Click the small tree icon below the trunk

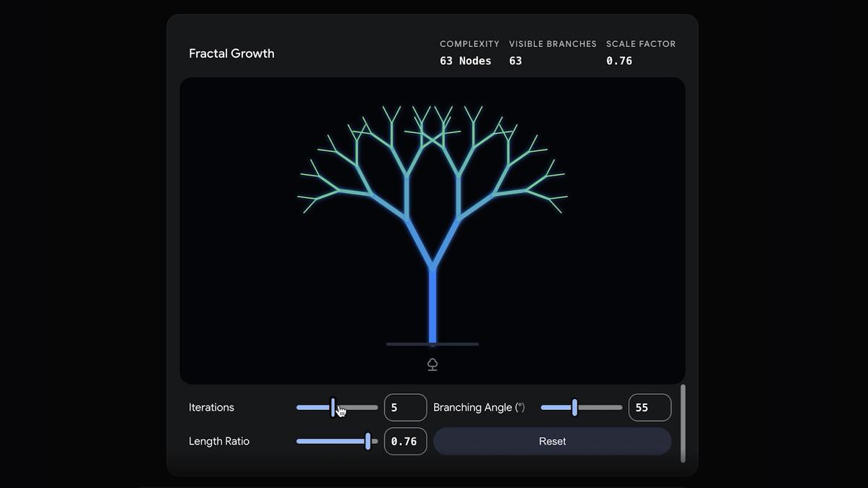(x=433, y=364)
